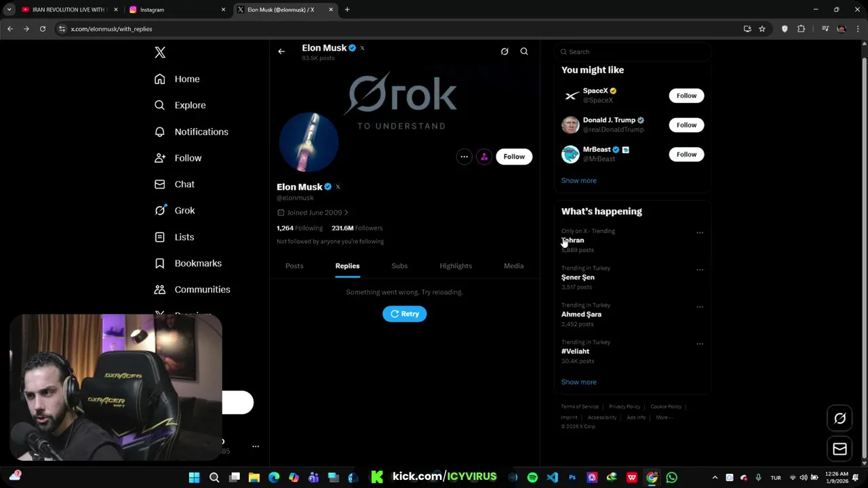Click Show more under What's happening

point(579,382)
